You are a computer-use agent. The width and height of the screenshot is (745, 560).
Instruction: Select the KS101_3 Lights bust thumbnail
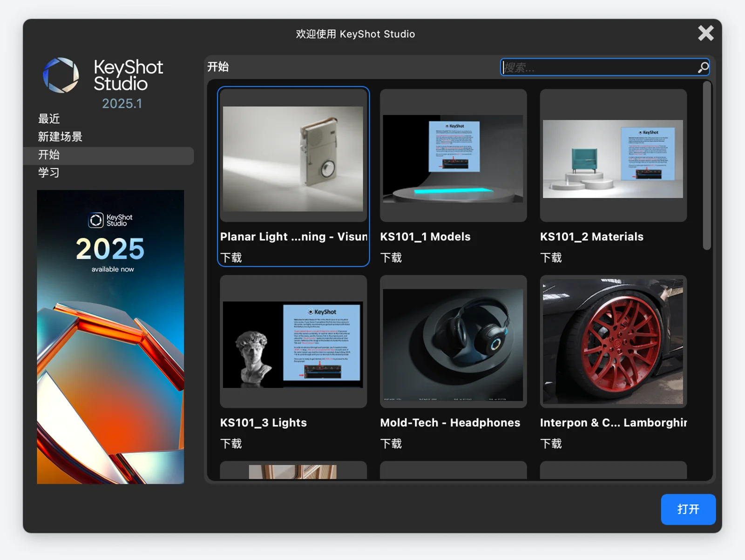293,344
